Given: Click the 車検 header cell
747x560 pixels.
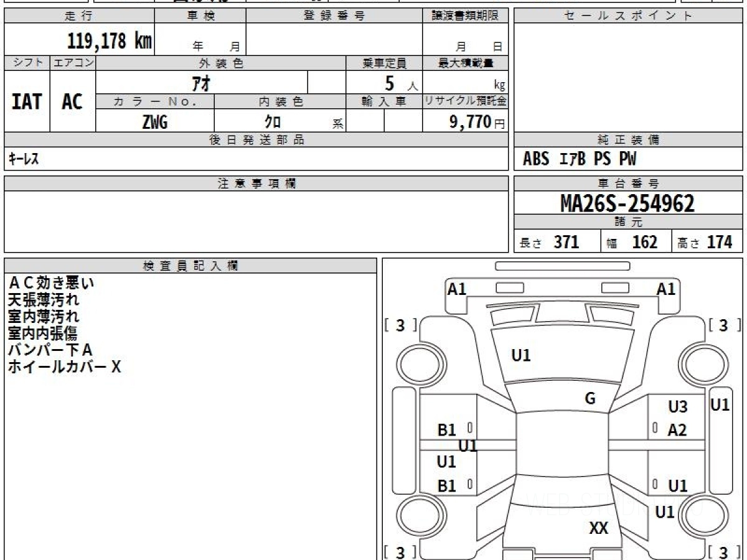Looking at the screenshot, I should pyautogui.click(x=200, y=16).
